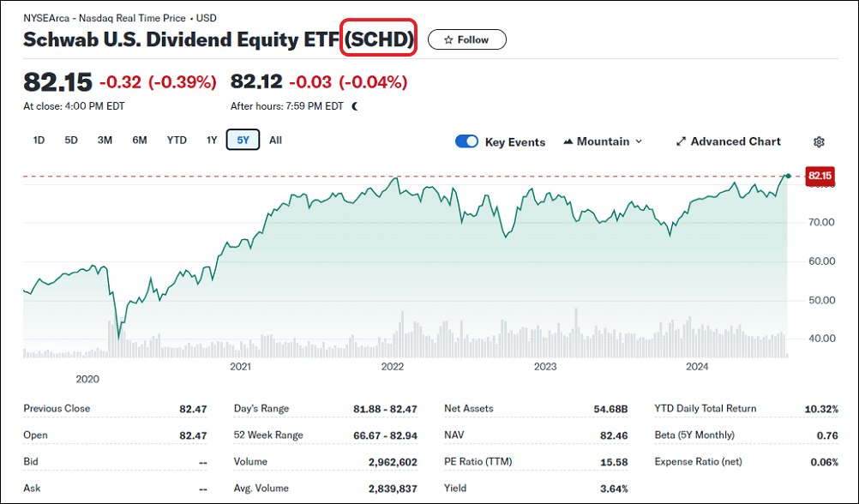Click the Ask label
This screenshot has width=859, height=504.
coord(32,488)
